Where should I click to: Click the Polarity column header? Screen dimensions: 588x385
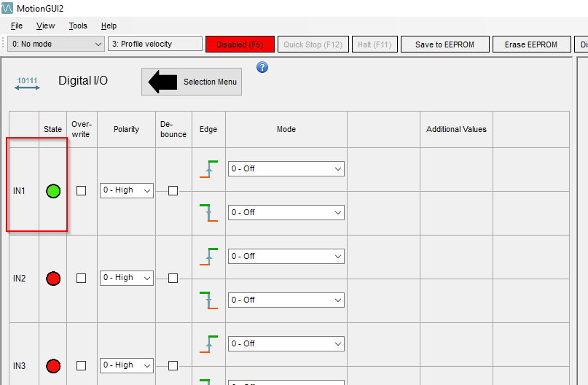click(x=126, y=129)
